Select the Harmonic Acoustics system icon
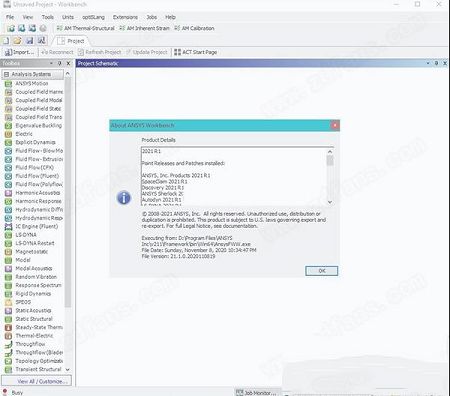450x396 pixels. click(x=8, y=193)
